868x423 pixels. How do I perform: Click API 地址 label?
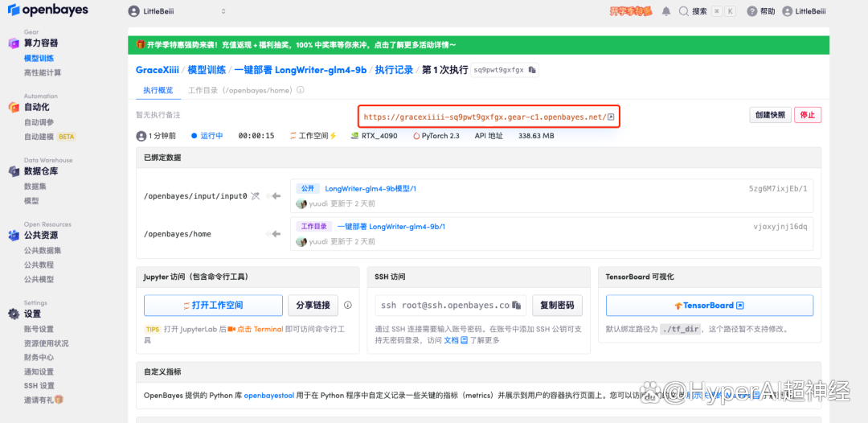tap(489, 136)
